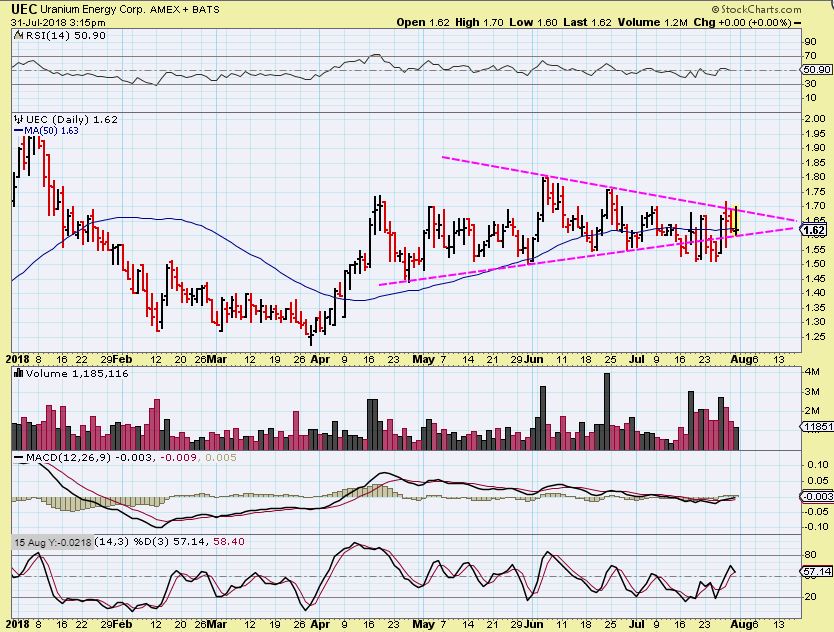Select the Apr label on price date axis
The height and width of the screenshot is (632, 834).
320,360
